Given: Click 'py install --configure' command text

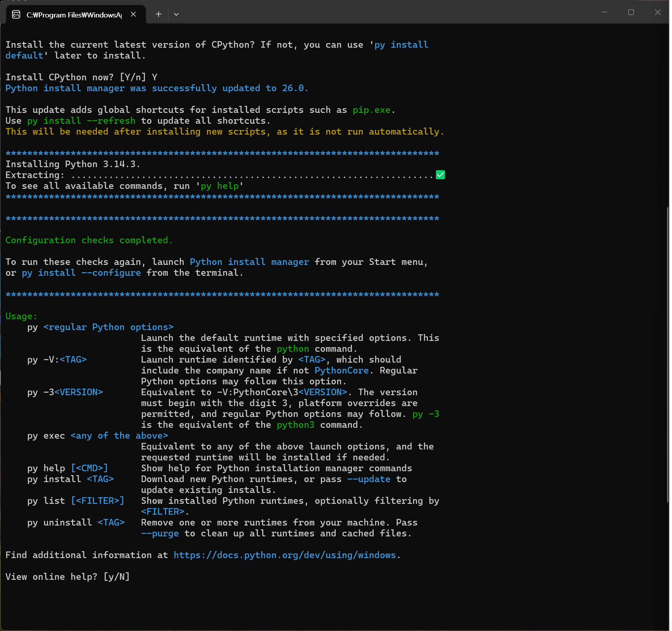Looking at the screenshot, I should (x=81, y=273).
